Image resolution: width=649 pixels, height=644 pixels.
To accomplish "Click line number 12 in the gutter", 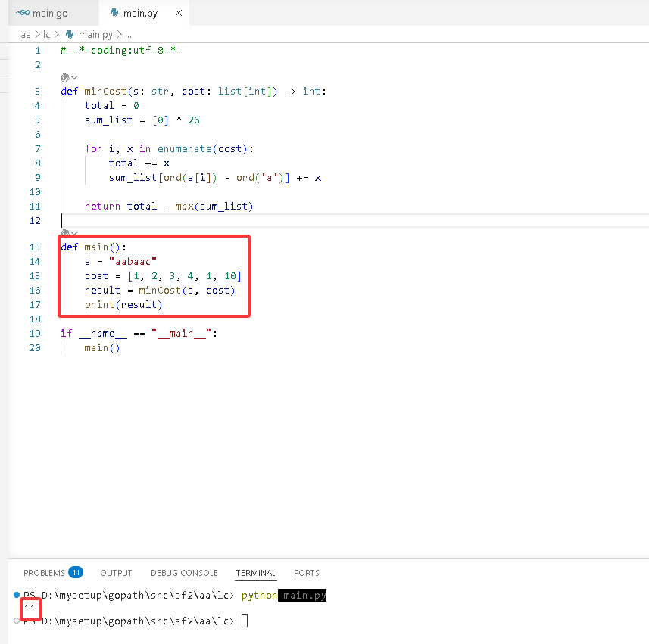I will 35,221.
